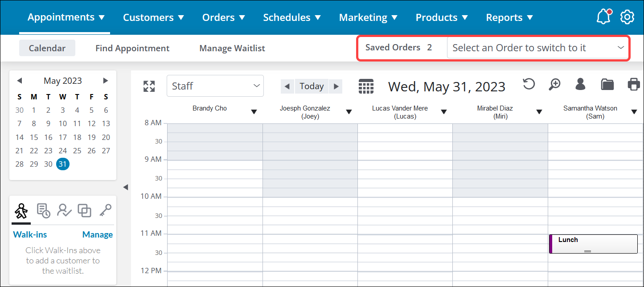Open the Marketing menu
This screenshot has height=287, width=644.
click(368, 17)
